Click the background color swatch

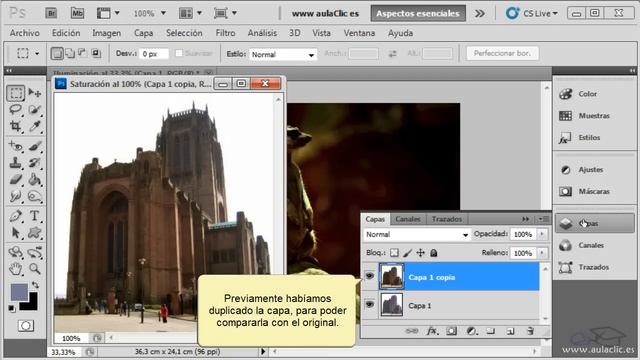point(32,304)
